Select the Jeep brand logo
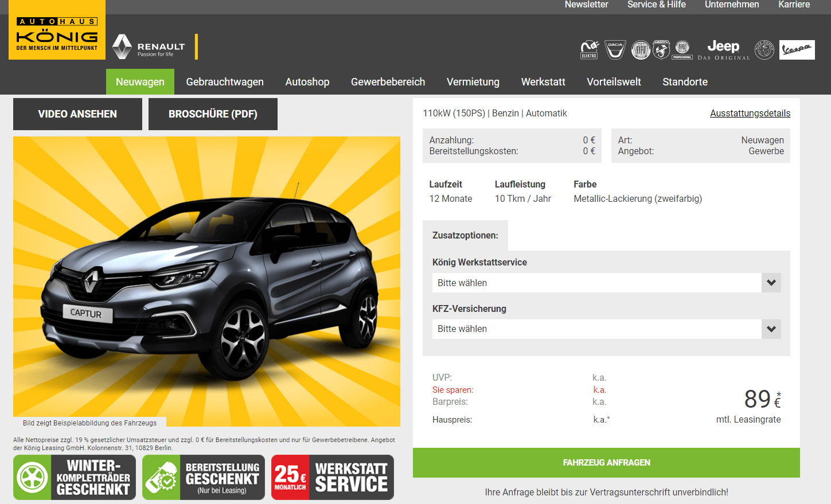The width and height of the screenshot is (831, 504). (724, 50)
